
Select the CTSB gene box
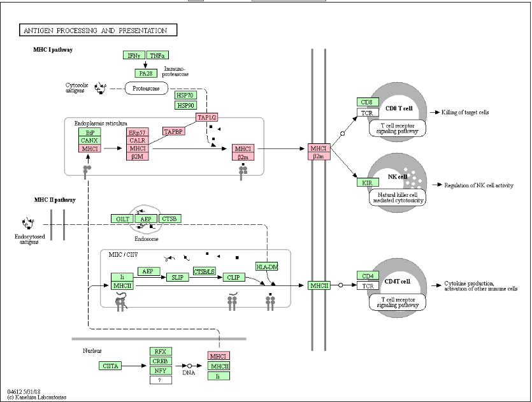click(x=169, y=219)
